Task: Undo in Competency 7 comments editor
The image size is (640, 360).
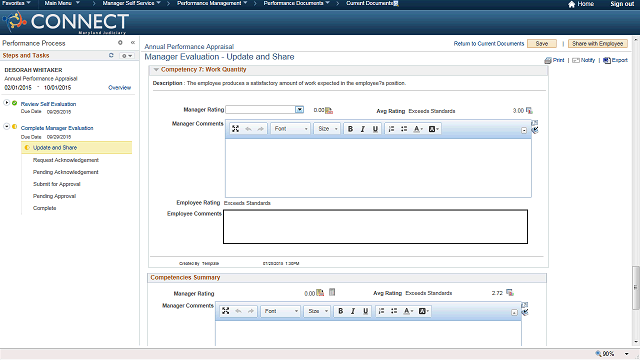Action: click(x=248, y=129)
